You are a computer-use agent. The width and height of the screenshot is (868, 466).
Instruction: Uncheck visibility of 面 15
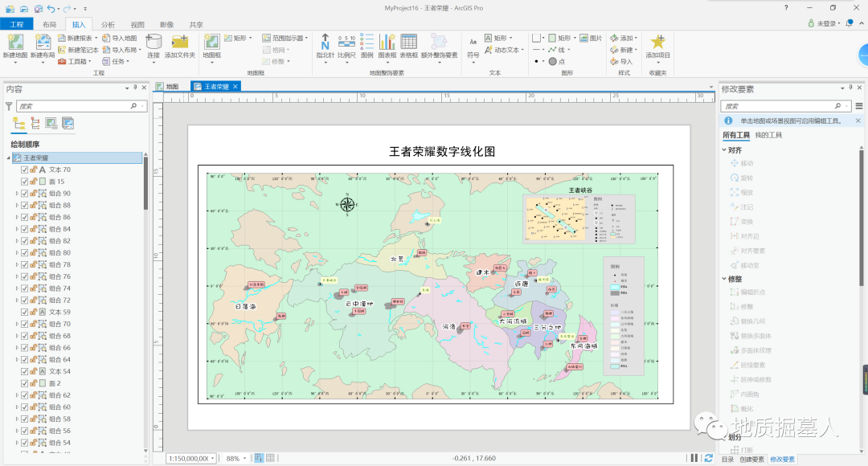pyautogui.click(x=24, y=182)
